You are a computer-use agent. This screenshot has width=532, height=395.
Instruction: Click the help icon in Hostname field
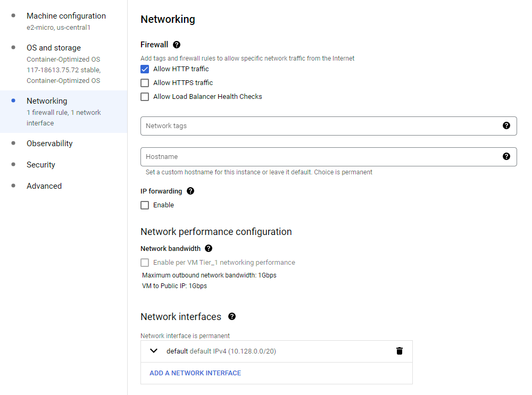coord(506,157)
